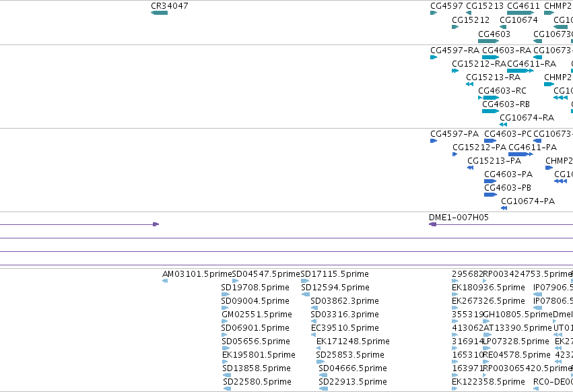The width and height of the screenshot is (573, 392).
Task: Click the CG4603-PB protein label
Action: 508,188
